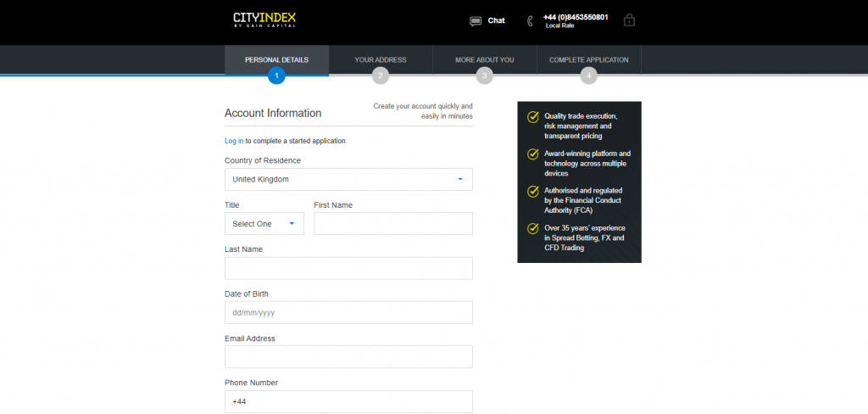Click the checkmark beside Quality trade execution
This screenshot has width=868, height=414.
click(532, 117)
